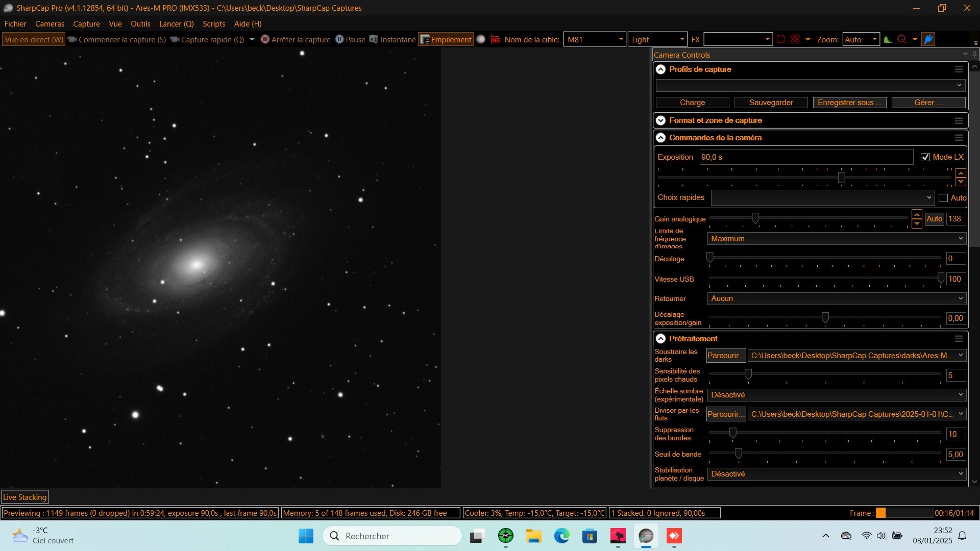Open the target name M81 dropdown
Viewport: 980px width, 551px height.
point(621,39)
